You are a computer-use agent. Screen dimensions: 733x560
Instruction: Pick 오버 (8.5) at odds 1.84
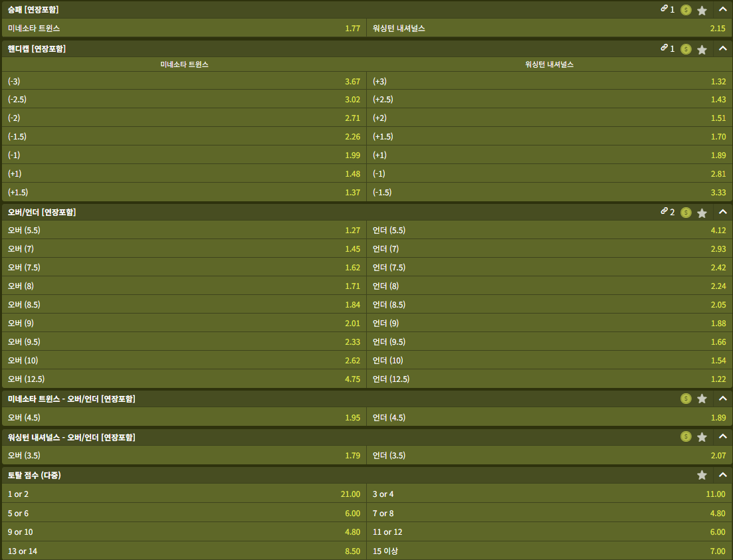tap(184, 304)
